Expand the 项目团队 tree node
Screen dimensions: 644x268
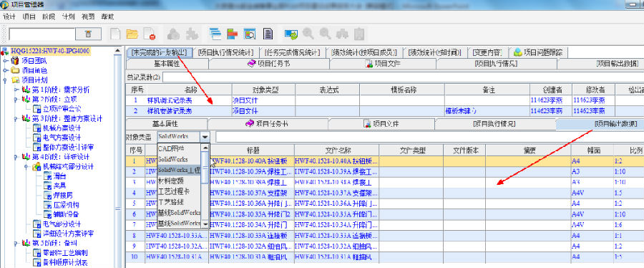coord(5,61)
